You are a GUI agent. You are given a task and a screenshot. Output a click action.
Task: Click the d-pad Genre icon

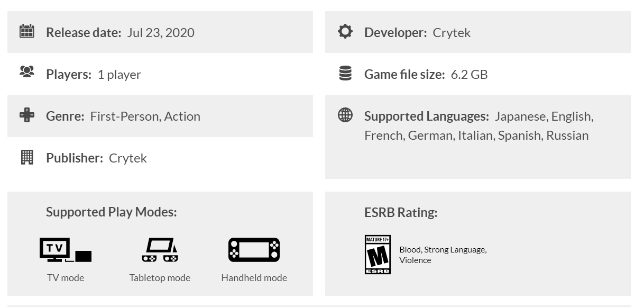click(x=27, y=115)
